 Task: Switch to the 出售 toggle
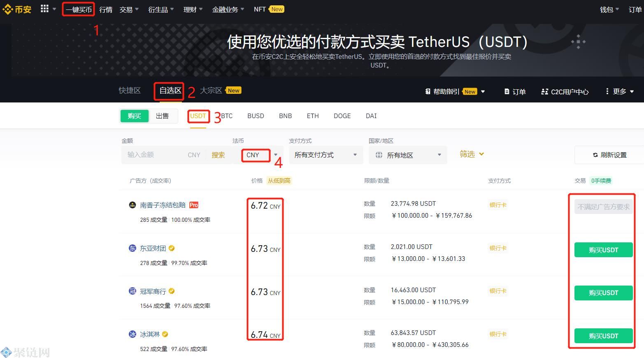click(163, 116)
